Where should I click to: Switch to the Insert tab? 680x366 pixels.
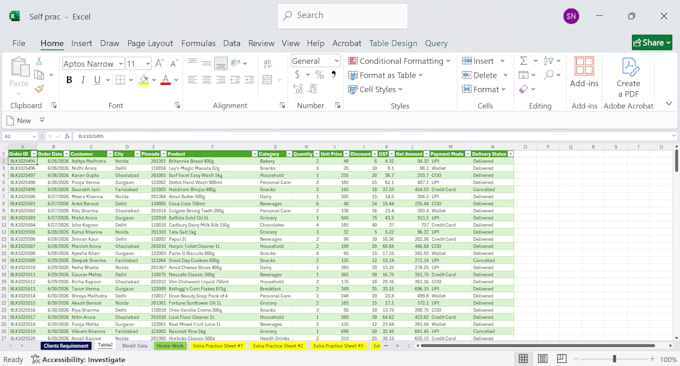tap(82, 43)
